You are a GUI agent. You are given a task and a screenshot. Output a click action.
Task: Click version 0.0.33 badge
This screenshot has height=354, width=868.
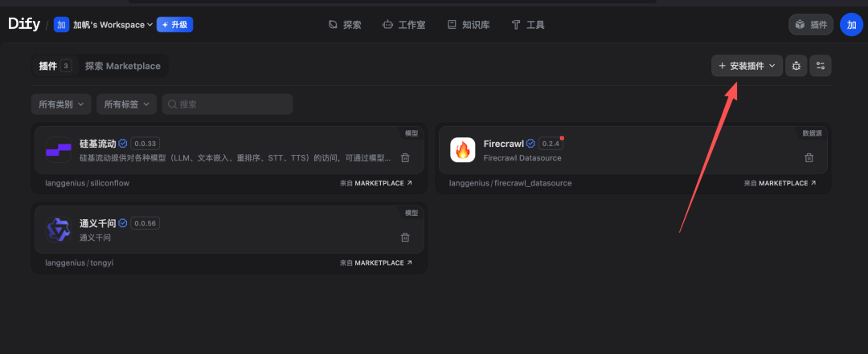click(145, 144)
